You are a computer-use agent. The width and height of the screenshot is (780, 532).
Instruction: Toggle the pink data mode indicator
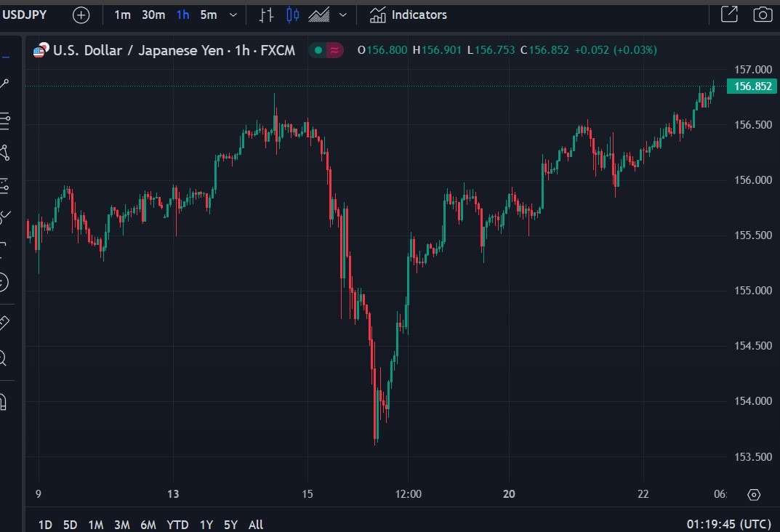334,50
